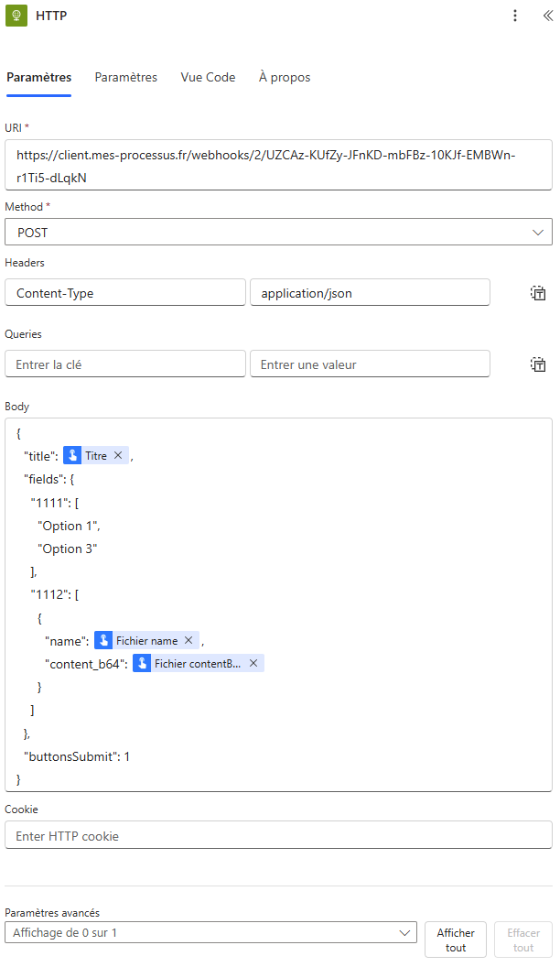Viewport: 560px width, 967px height.
Task: Focus the Entrer une valeur query field
Action: coord(370,364)
